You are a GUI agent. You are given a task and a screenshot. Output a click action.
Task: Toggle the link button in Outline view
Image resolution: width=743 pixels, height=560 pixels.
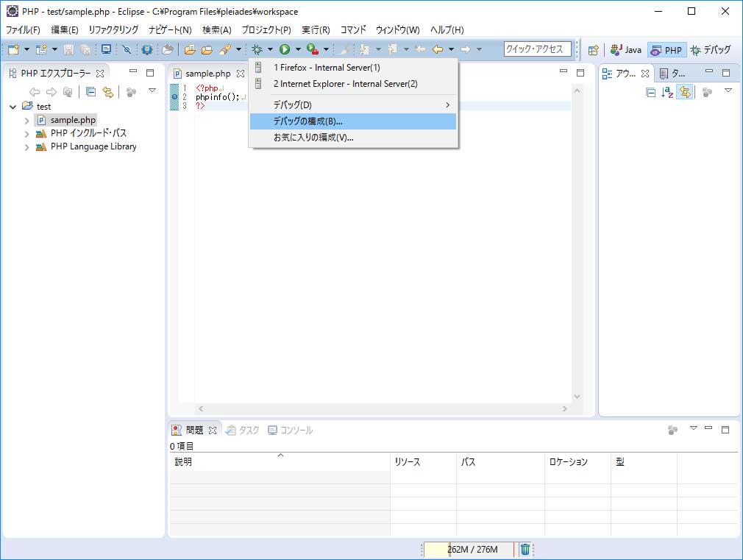[x=684, y=92]
